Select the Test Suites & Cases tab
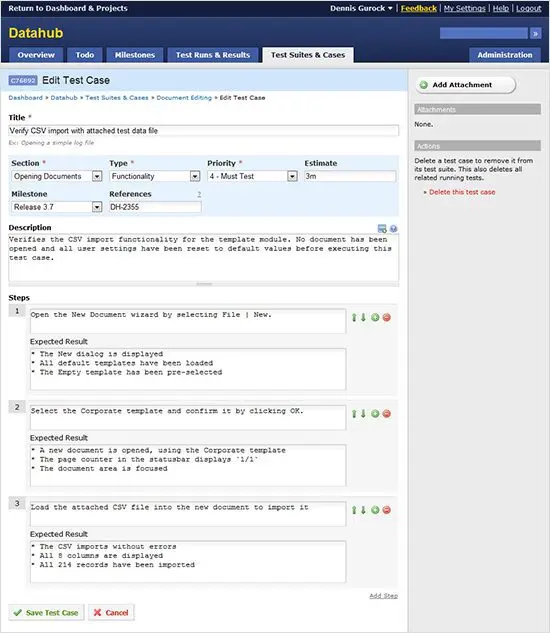The image size is (550, 633). (308, 55)
